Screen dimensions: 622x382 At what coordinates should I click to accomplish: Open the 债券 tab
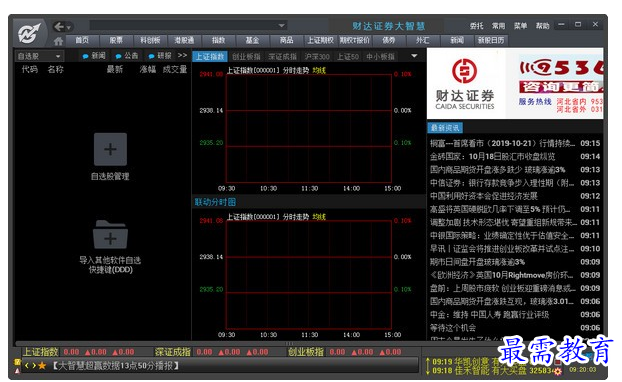388,40
